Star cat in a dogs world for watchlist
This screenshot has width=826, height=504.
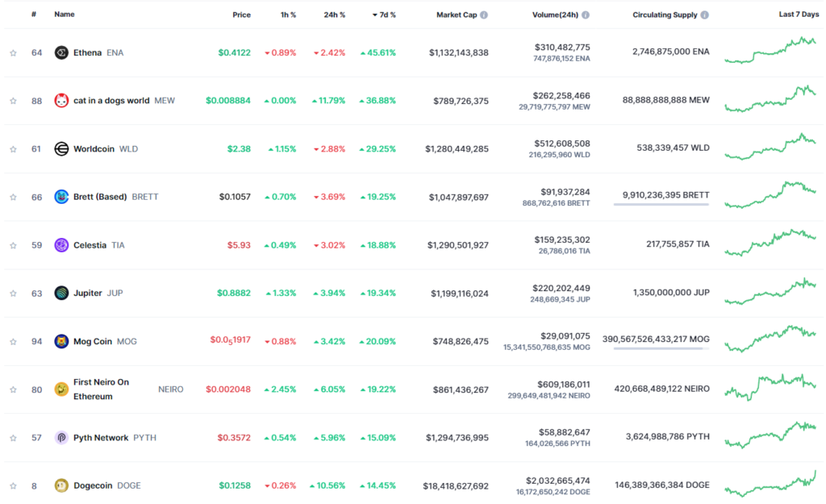pyautogui.click(x=13, y=101)
